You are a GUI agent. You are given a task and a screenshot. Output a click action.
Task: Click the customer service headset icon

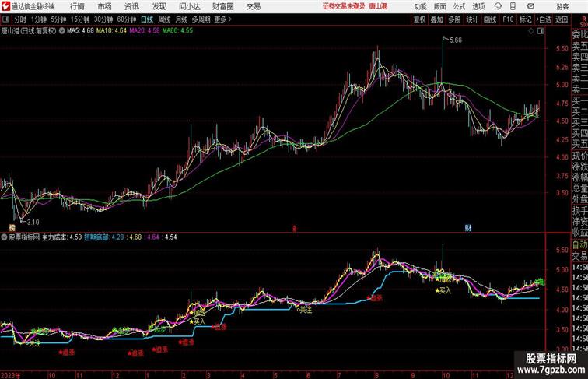498,6
